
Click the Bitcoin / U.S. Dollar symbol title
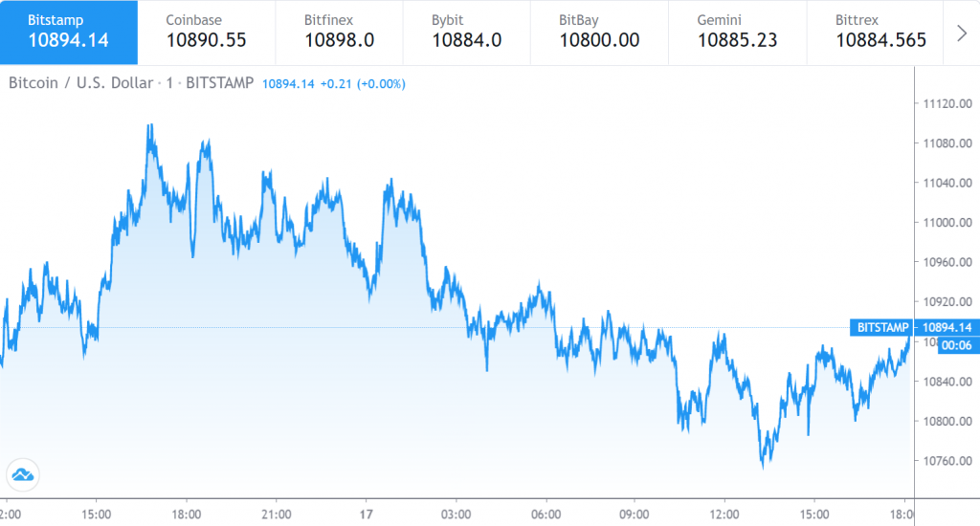(x=80, y=83)
